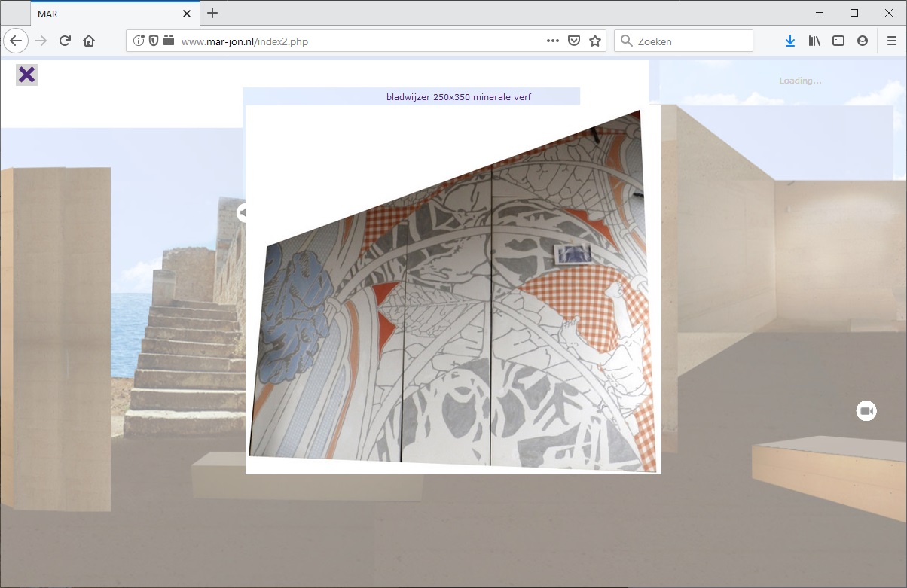Image resolution: width=907 pixels, height=588 pixels.
Task: Open the browser home page
Action: tap(89, 41)
